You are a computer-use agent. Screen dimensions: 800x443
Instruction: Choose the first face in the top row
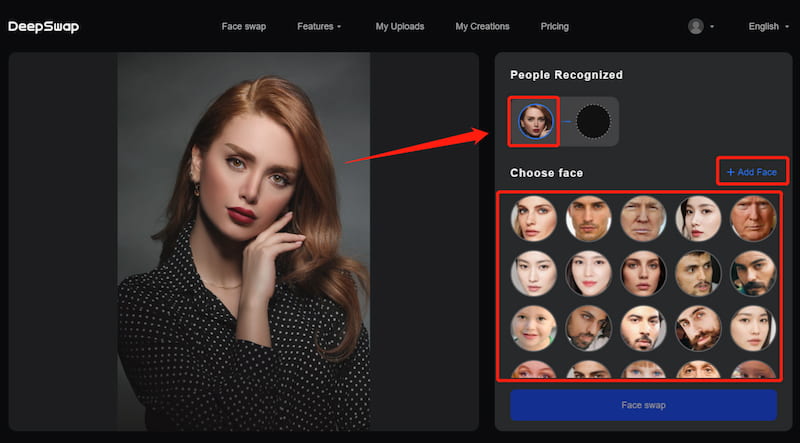pyautogui.click(x=534, y=218)
